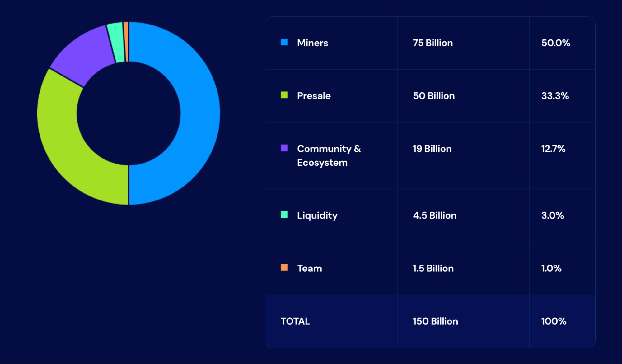This screenshot has height=364, width=622.
Task: Click the teal Liquidity legend swatch
Action: [x=284, y=215]
